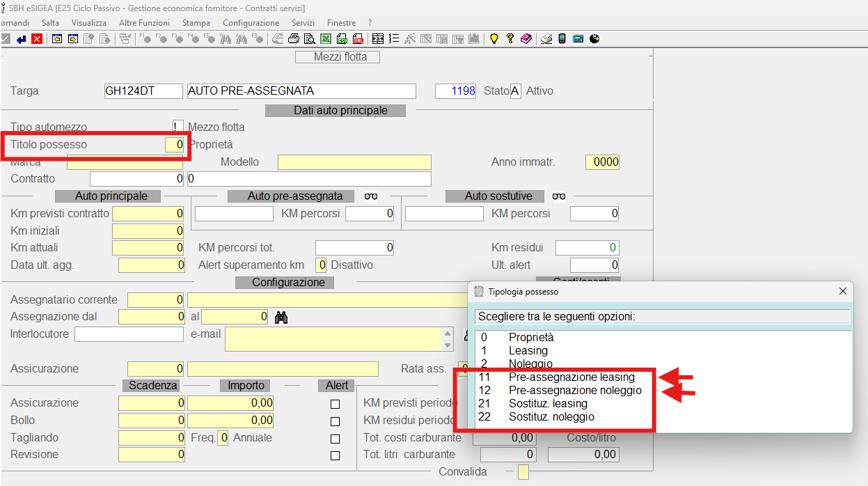Open print preview with magnifier page icon

pyautogui.click(x=310, y=39)
